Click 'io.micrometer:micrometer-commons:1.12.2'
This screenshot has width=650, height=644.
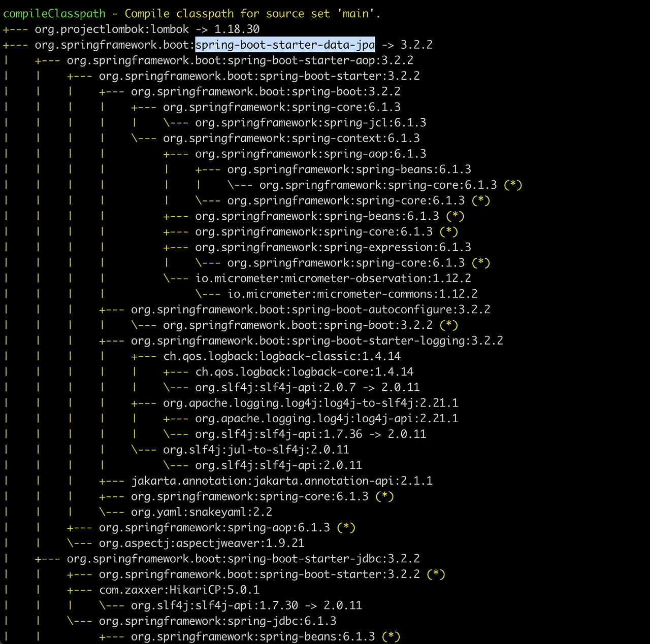tap(352, 294)
